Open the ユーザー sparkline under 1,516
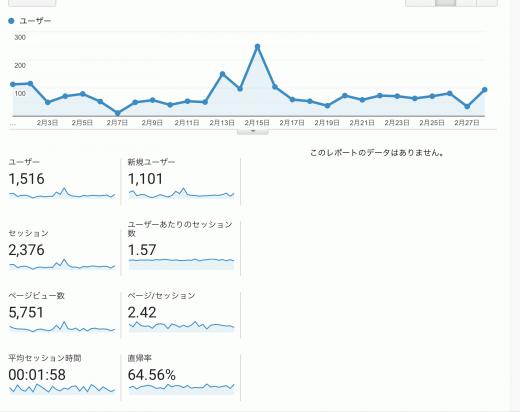 point(62,193)
